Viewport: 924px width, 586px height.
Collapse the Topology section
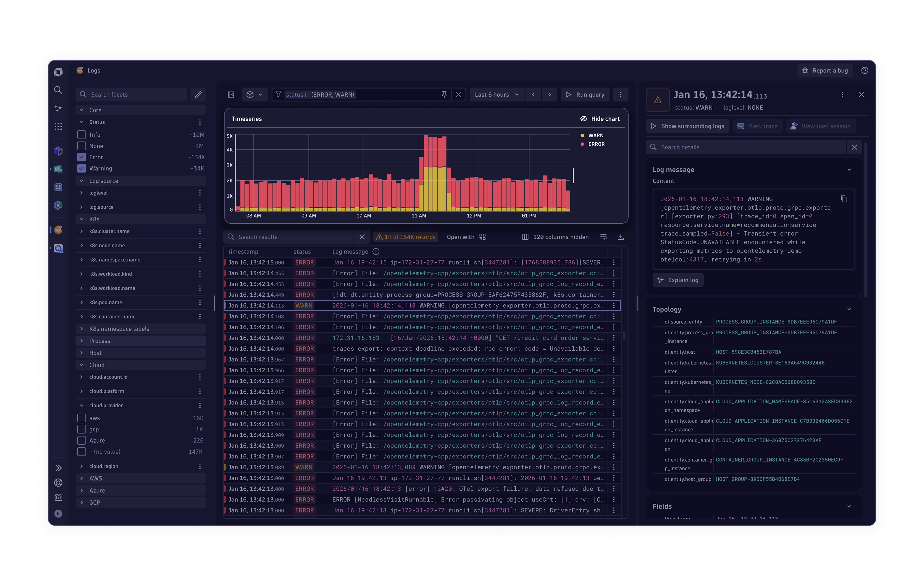pos(849,309)
